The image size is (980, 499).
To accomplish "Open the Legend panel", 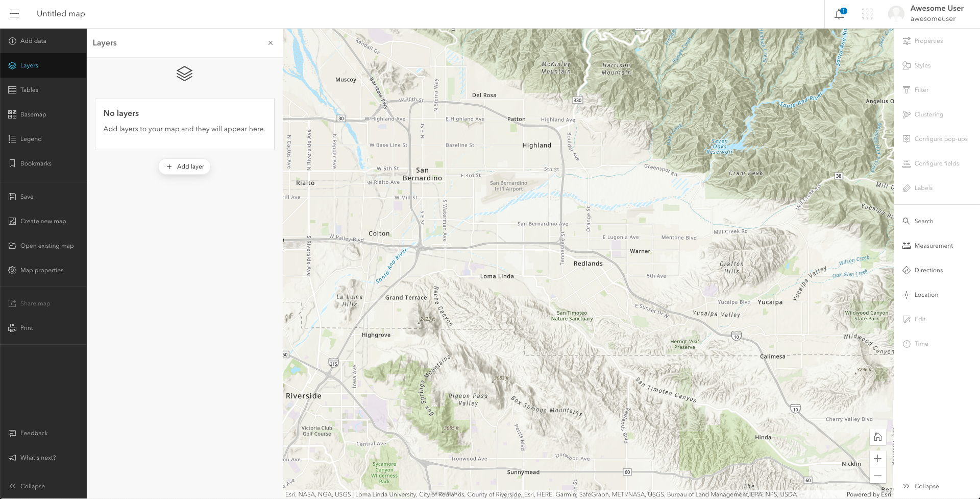I will pyautogui.click(x=31, y=138).
